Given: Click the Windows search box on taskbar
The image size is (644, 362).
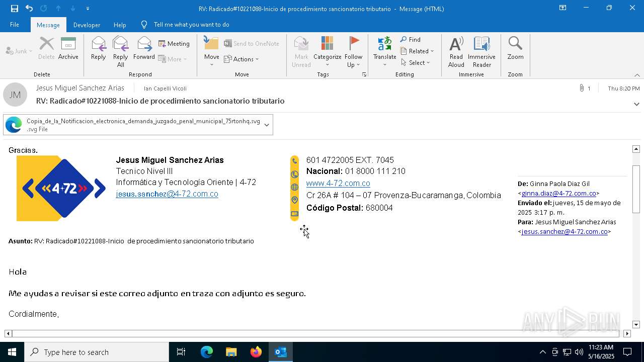Looking at the screenshot, I should (x=97, y=352).
